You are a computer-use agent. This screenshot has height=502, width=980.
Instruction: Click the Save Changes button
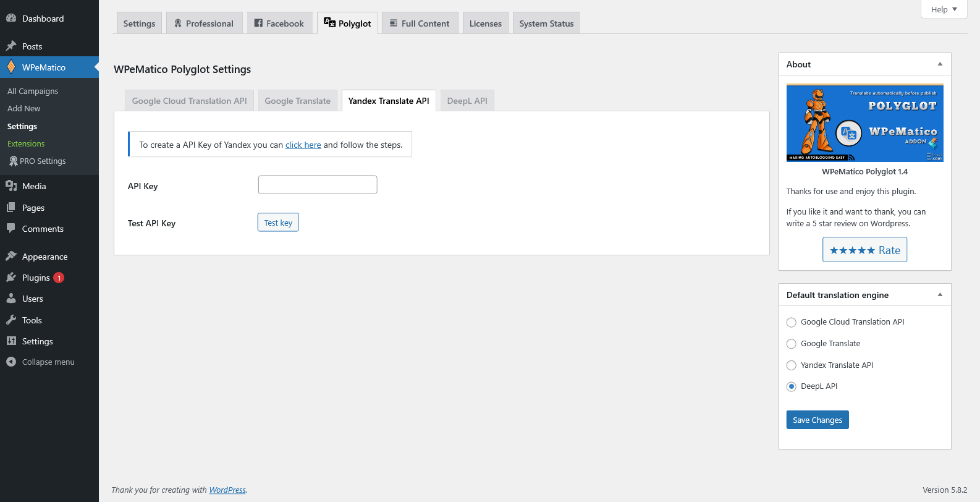(817, 420)
